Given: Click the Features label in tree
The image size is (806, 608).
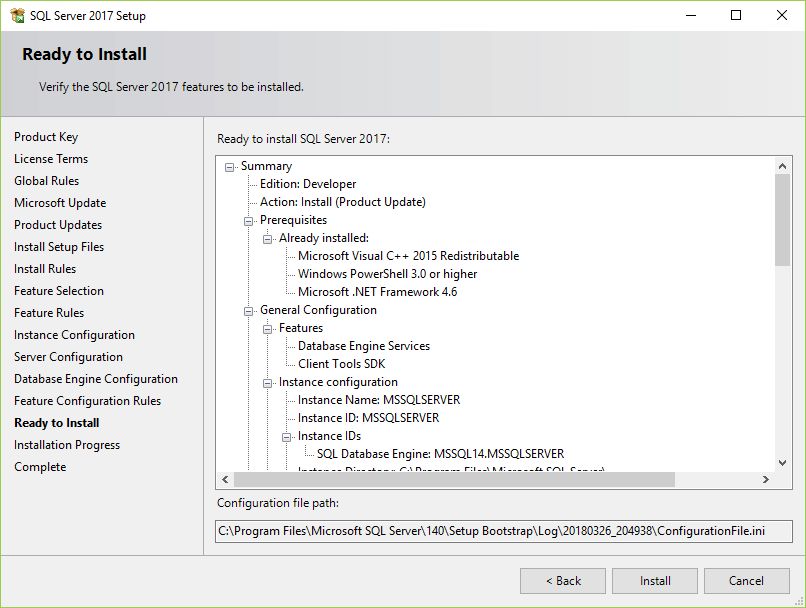Looking at the screenshot, I should coord(301,328).
